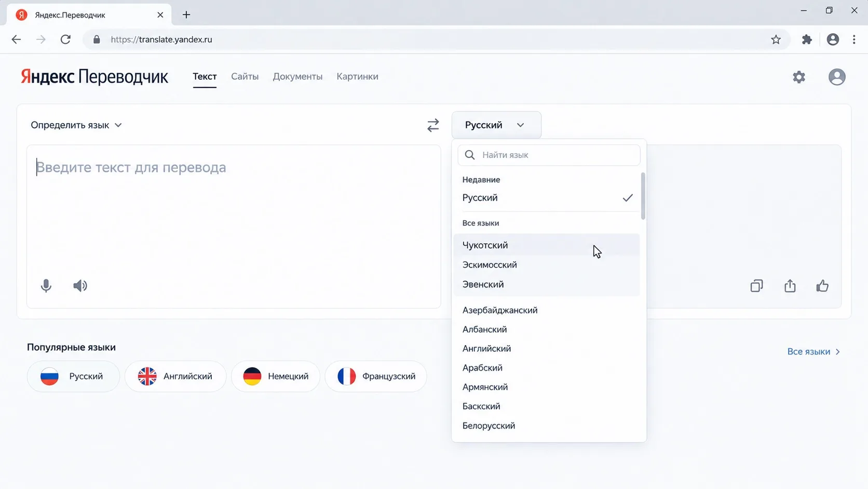Choose Французский popular language chip
The image size is (868, 489).
[376, 376]
